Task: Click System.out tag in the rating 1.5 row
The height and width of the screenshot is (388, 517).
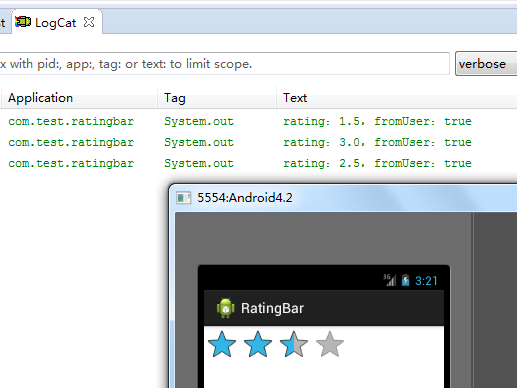Action: click(x=199, y=121)
